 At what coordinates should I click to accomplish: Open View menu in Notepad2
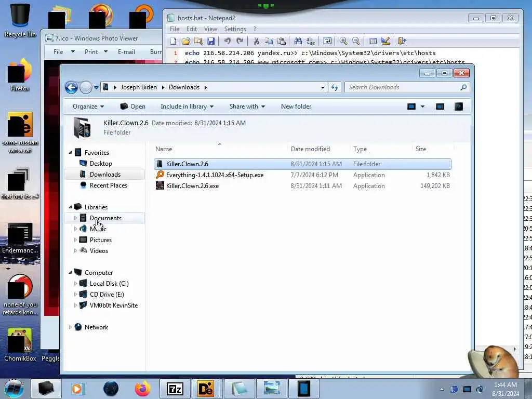click(x=211, y=29)
